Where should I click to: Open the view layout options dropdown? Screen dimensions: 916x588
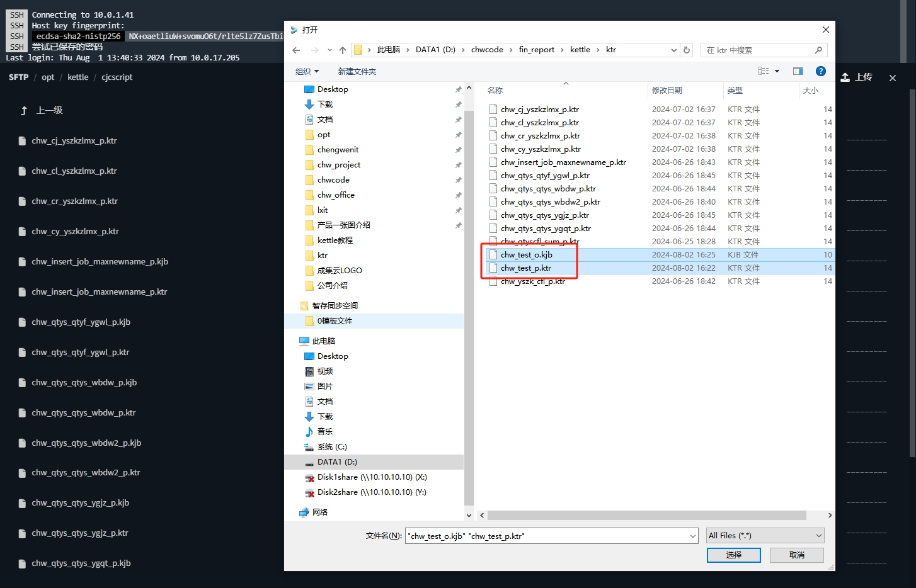coord(777,71)
